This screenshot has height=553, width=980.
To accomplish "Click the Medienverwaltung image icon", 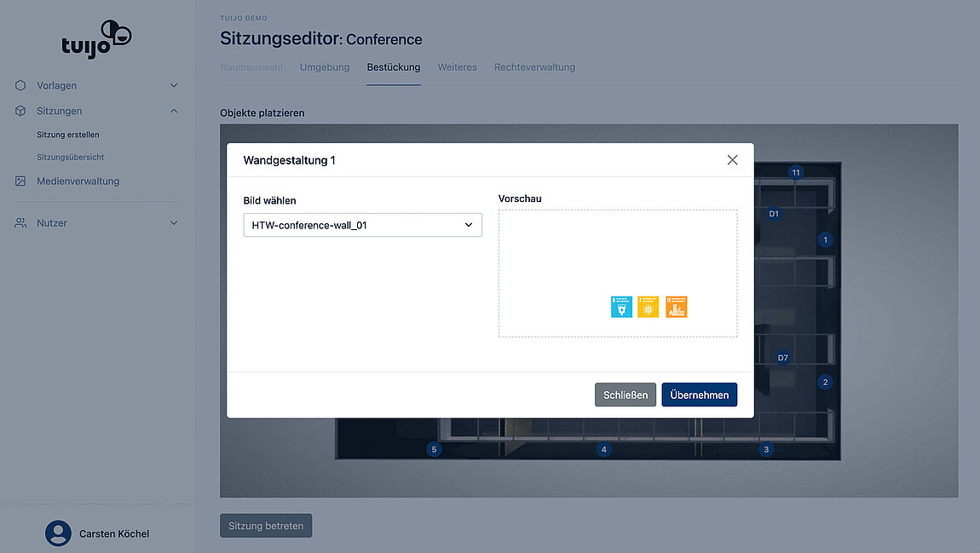I will [x=20, y=181].
